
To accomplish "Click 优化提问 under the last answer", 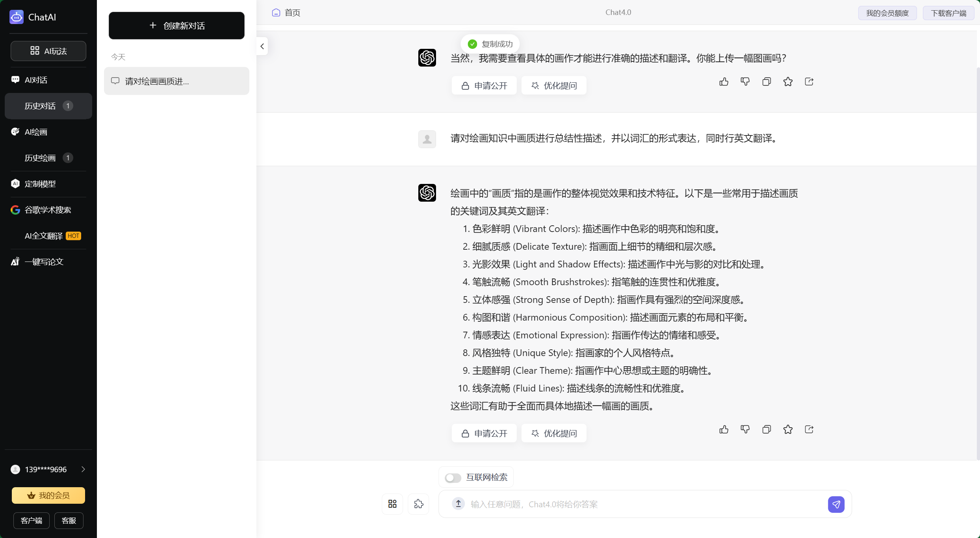I will click(554, 433).
